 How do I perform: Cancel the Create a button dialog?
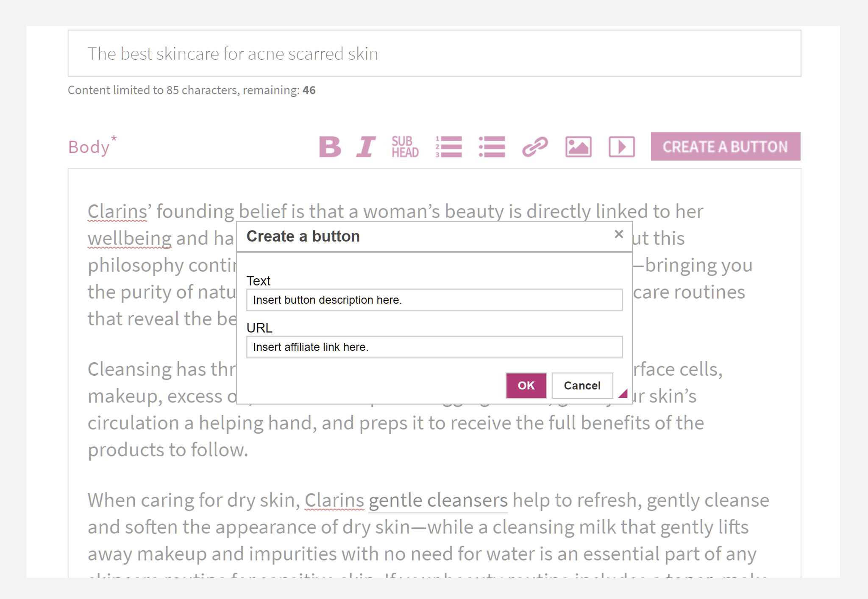pyautogui.click(x=582, y=385)
